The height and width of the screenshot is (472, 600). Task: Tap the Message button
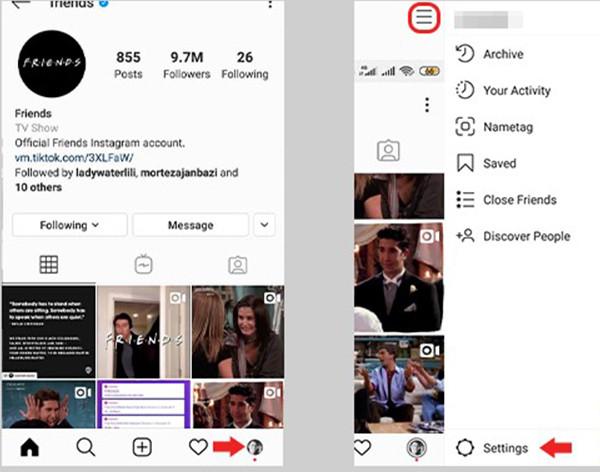click(x=191, y=225)
